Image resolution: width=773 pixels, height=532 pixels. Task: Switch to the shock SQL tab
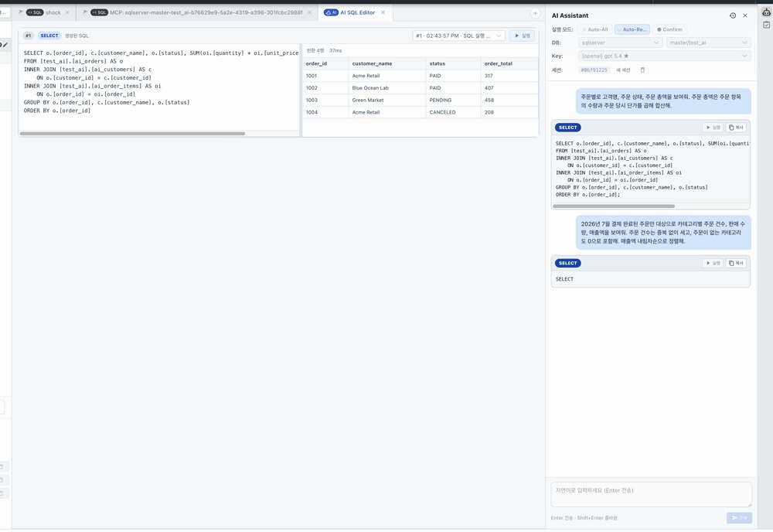pos(44,12)
